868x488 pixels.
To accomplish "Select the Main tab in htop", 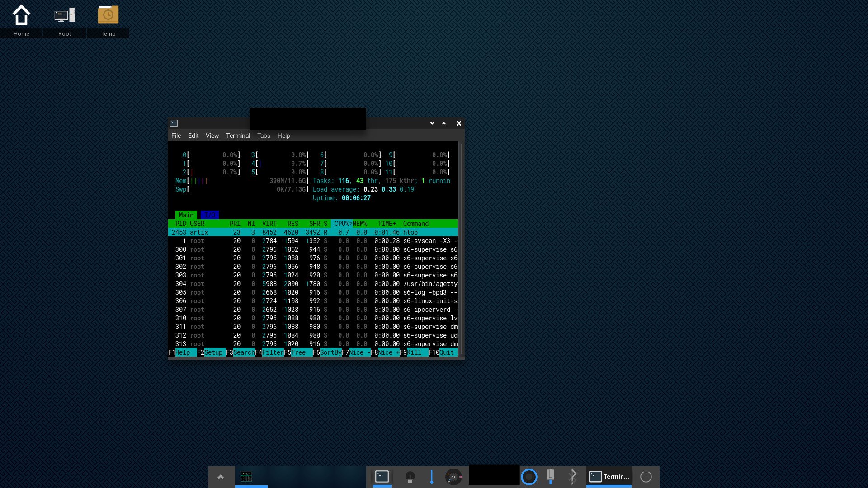I will pos(186,215).
